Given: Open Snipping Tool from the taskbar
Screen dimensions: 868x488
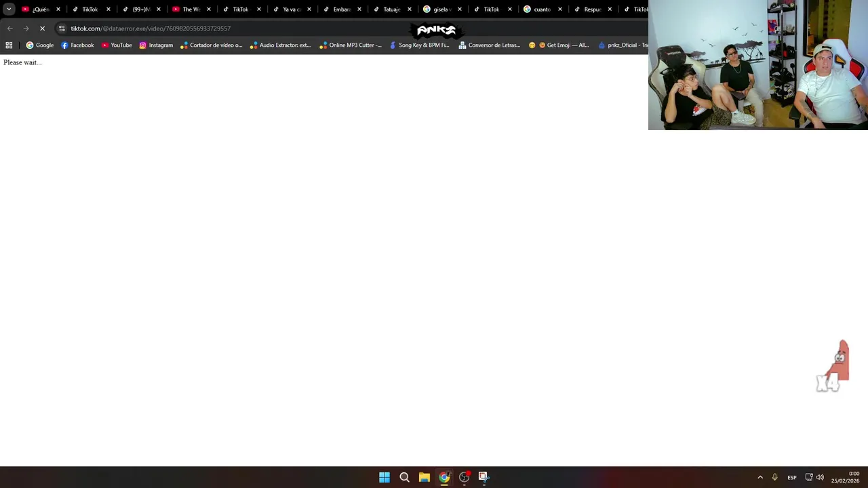Looking at the screenshot, I should (x=484, y=477).
